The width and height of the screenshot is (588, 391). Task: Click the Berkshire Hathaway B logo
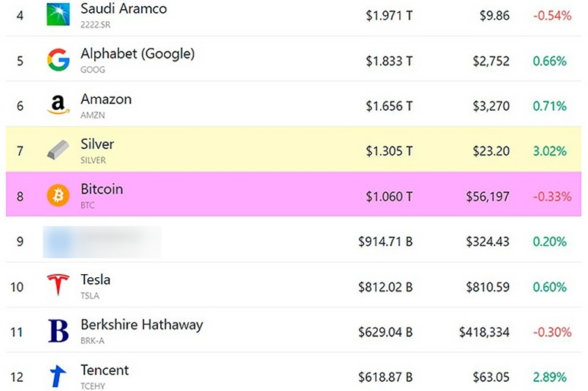pyautogui.click(x=58, y=331)
